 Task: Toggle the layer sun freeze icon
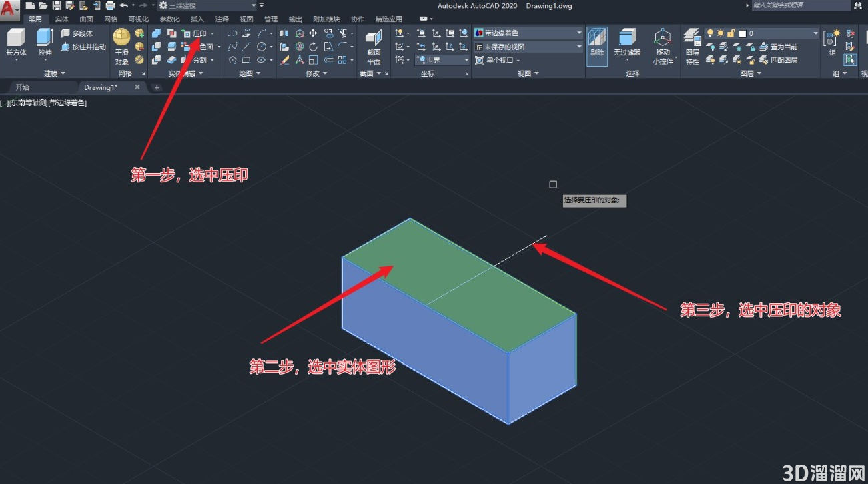pyautogui.click(x=721, y=33)
